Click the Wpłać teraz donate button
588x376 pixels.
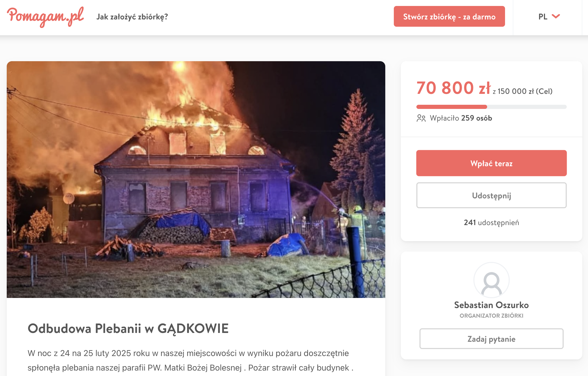point(491,163)
